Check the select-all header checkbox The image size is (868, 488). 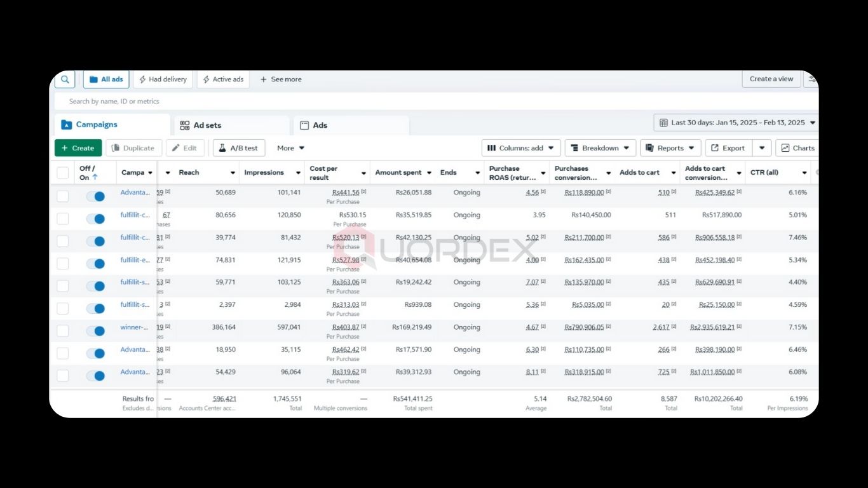[x=63, y=173]
